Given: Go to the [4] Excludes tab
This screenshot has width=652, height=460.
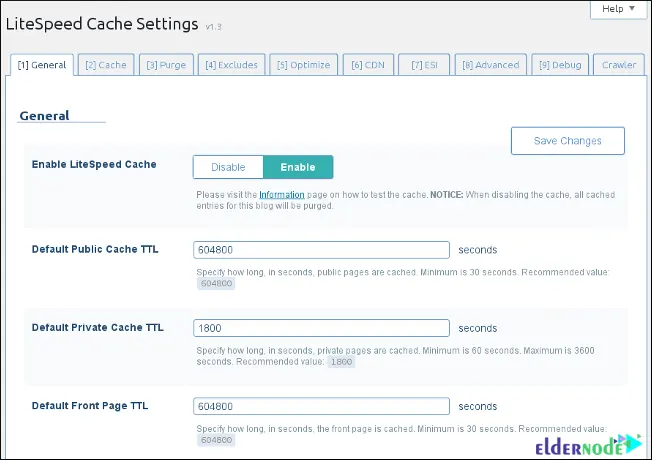Looking at the screenshot, I should coord(232,65).
